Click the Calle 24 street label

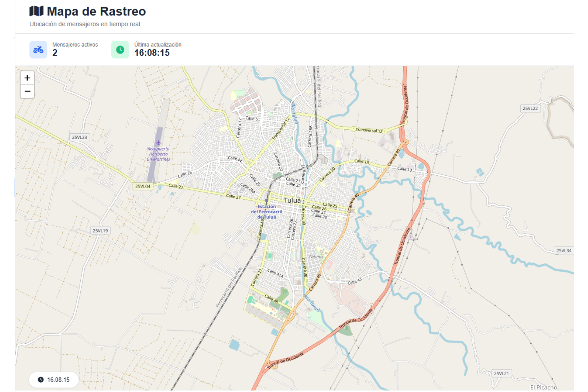point(235,158)
